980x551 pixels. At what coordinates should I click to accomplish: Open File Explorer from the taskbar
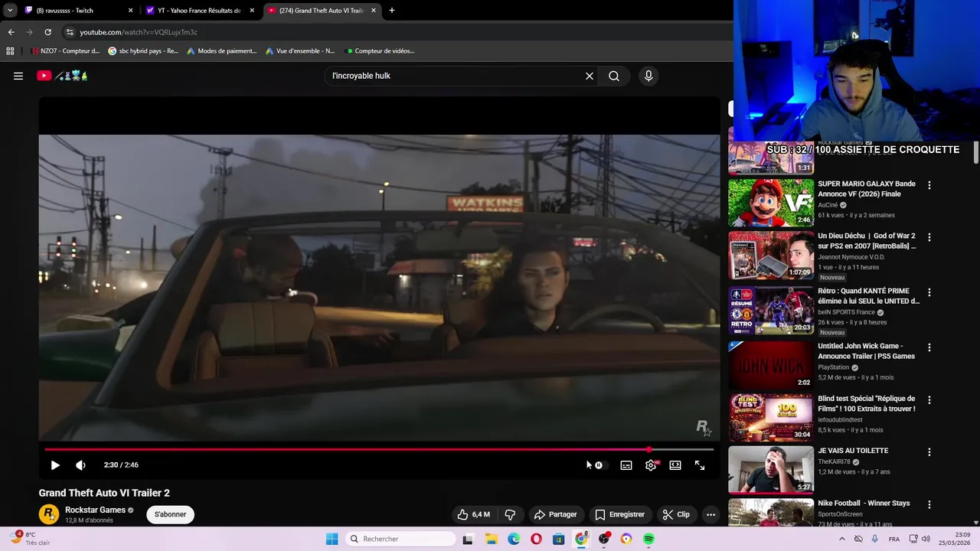coord(491,539)
